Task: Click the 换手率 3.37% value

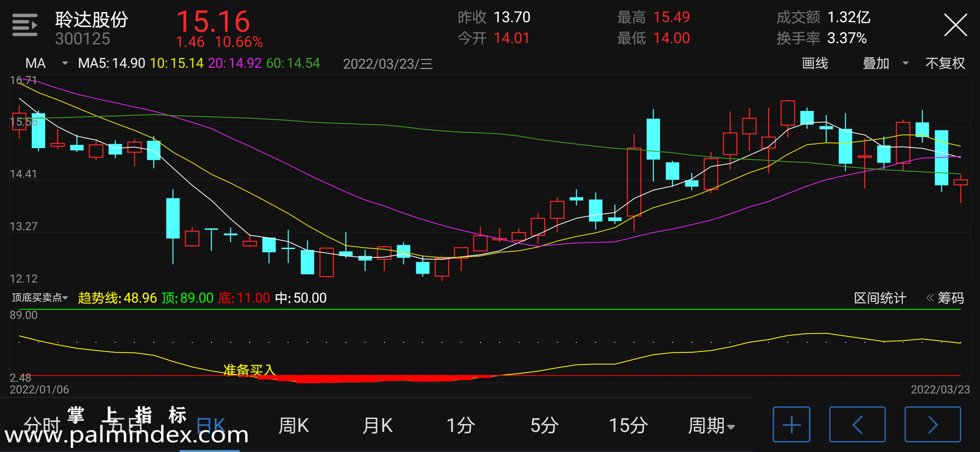Action: point(847,38)
